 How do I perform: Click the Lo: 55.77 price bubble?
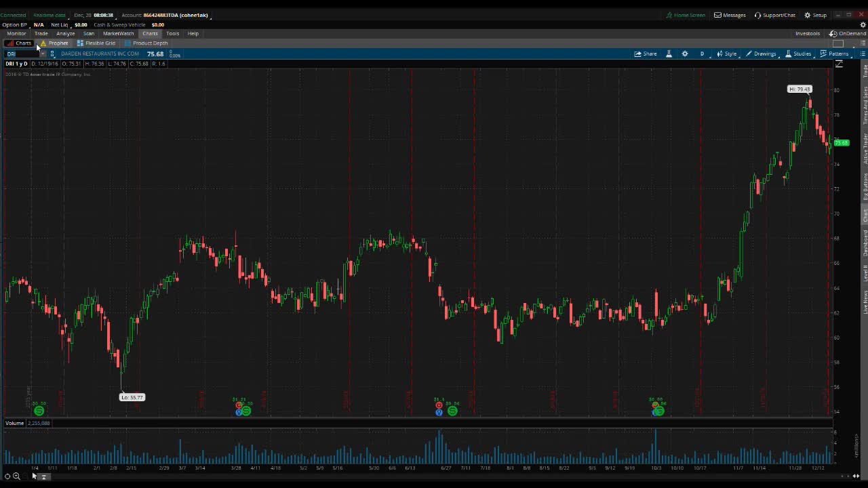(x=132, y=397)
